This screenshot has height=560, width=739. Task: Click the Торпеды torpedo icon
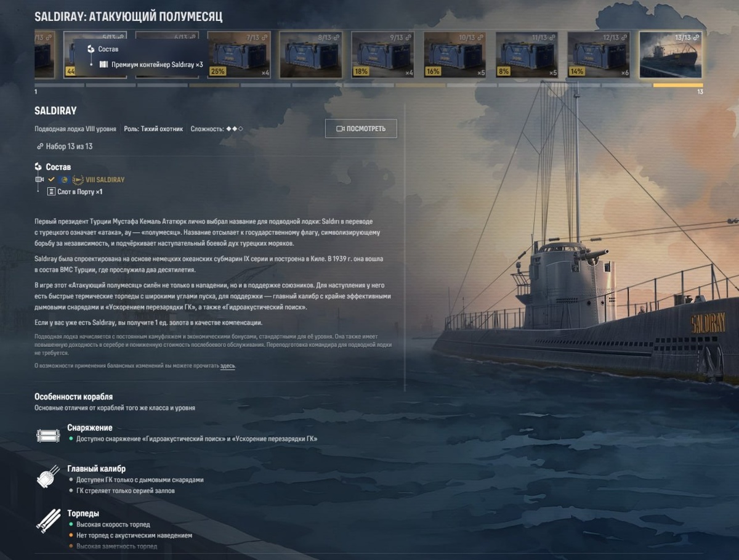47,521
